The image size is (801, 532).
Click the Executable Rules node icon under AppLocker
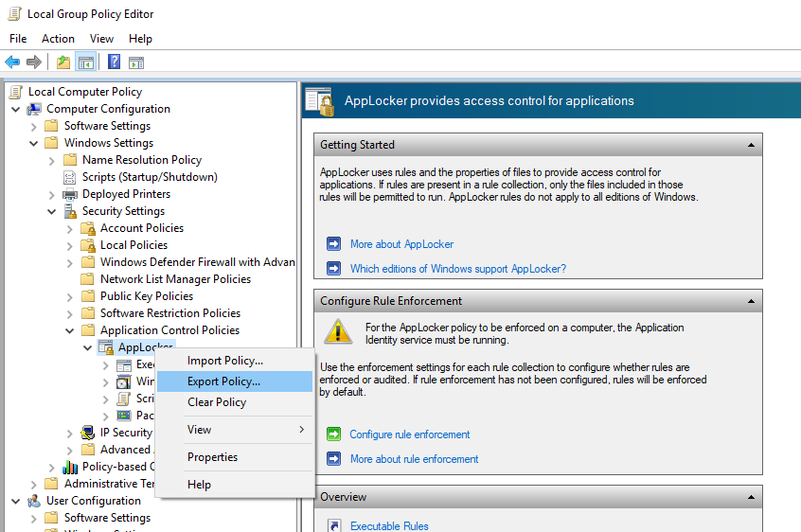pyautogui.click(x=124, y=365)
